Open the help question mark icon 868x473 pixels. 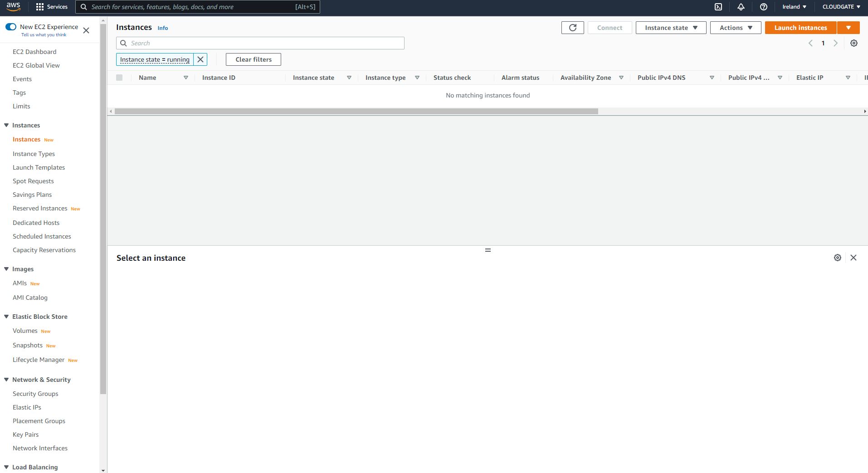(x=764, y=7)
